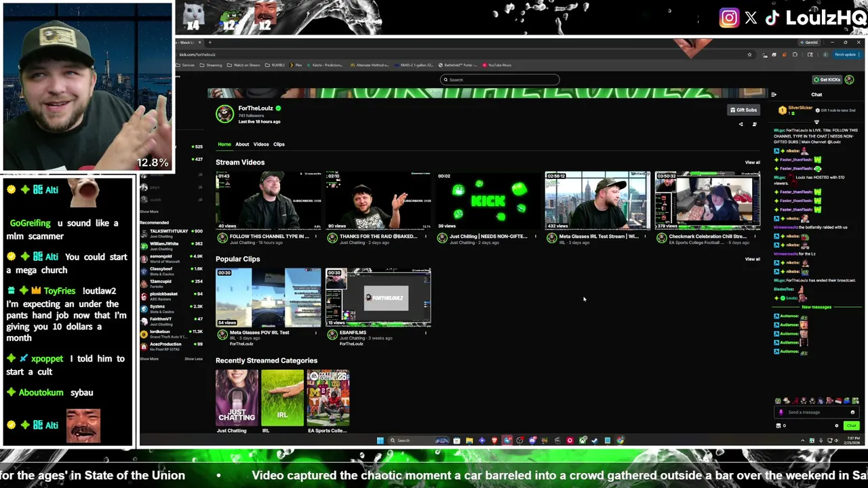This screenshot has width=868, height=488.
Task: Click the X social icon beside Instagram
Action: point(751,18)
